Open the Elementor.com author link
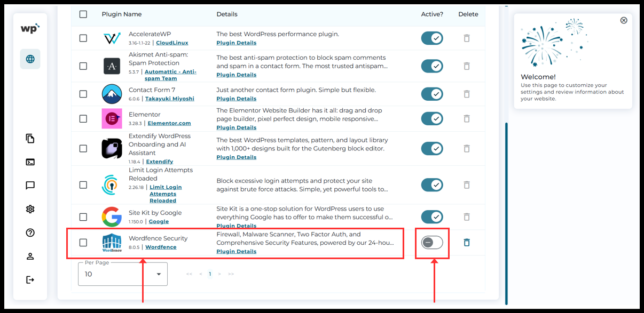The image size is (644, 313). click(169, 123)
